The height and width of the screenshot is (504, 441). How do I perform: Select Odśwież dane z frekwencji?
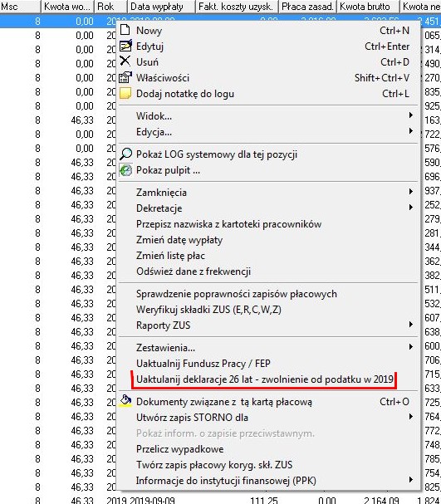[194, 272]
